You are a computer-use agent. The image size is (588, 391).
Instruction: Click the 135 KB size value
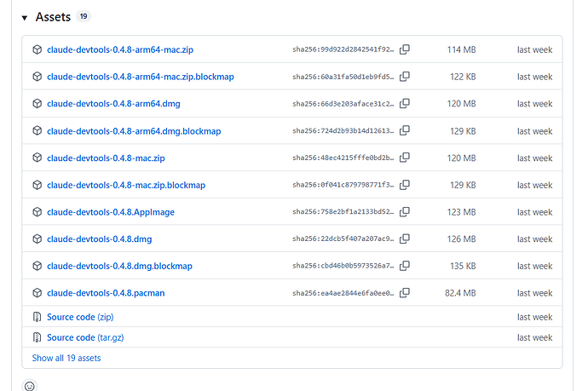click(x=463, y=266)
